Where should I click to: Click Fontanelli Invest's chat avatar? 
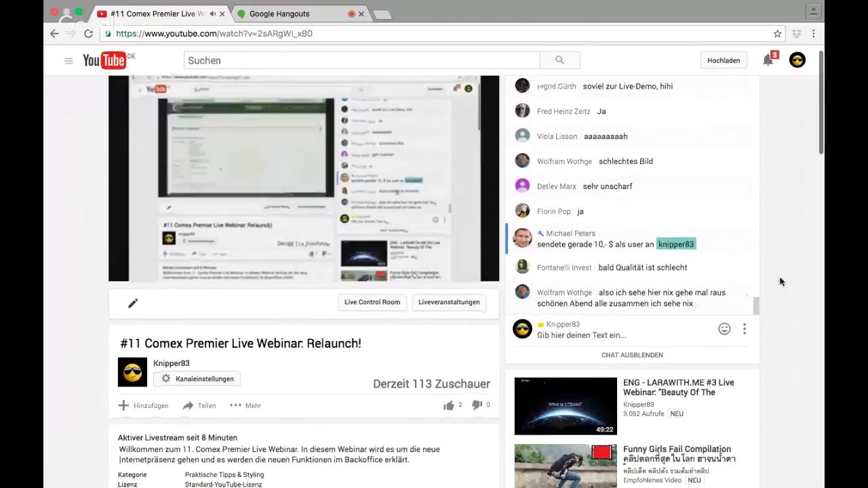coord(522,267)
